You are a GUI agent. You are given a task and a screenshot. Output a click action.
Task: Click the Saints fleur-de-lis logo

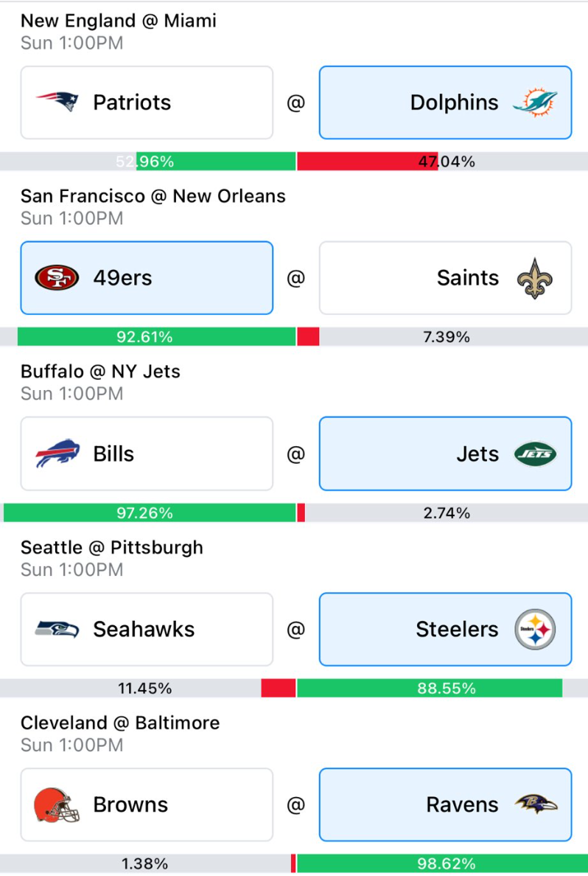535,278
